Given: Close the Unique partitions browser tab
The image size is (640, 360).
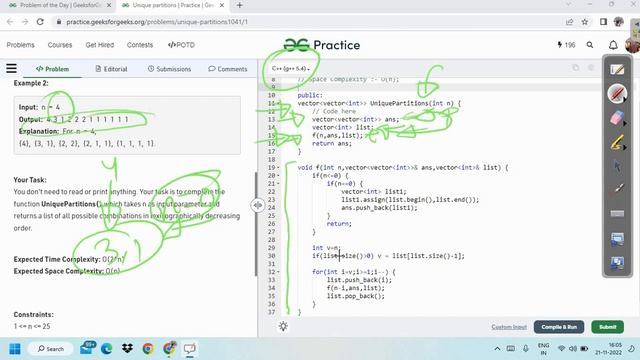Looking at the screenshot, I should pos(222,5).
